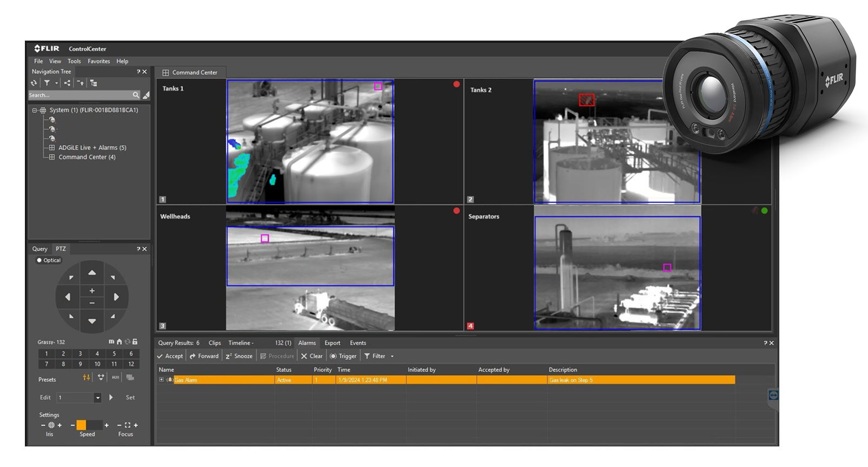The height and width of the screenshot is (467, 868).
Task: Close iris with minus button
Action: click(x=43, y=425)
